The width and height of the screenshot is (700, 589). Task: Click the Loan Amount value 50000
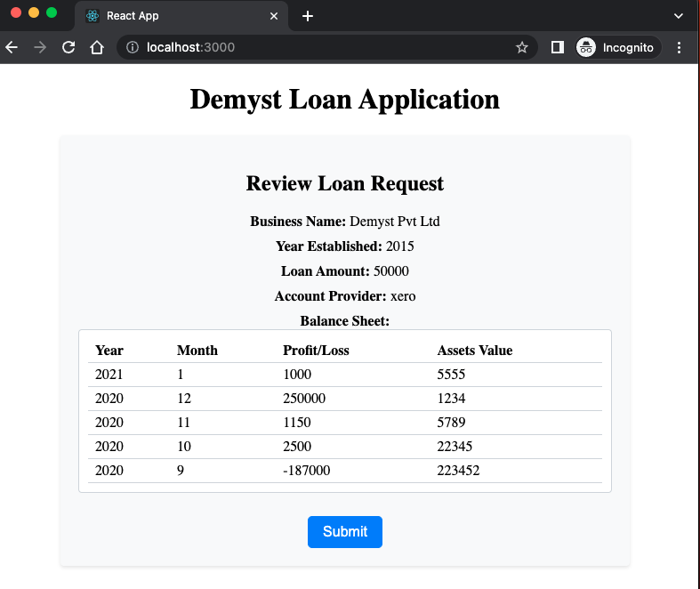[390, 271]
